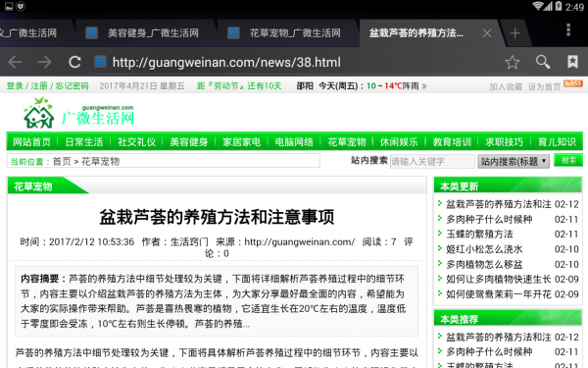Image resolution: width=588 pixels, height=368 pixels.
Task: Open 盆栽芦荟的养殖方法和注 under 本类更新
Action: pos(499,204)
